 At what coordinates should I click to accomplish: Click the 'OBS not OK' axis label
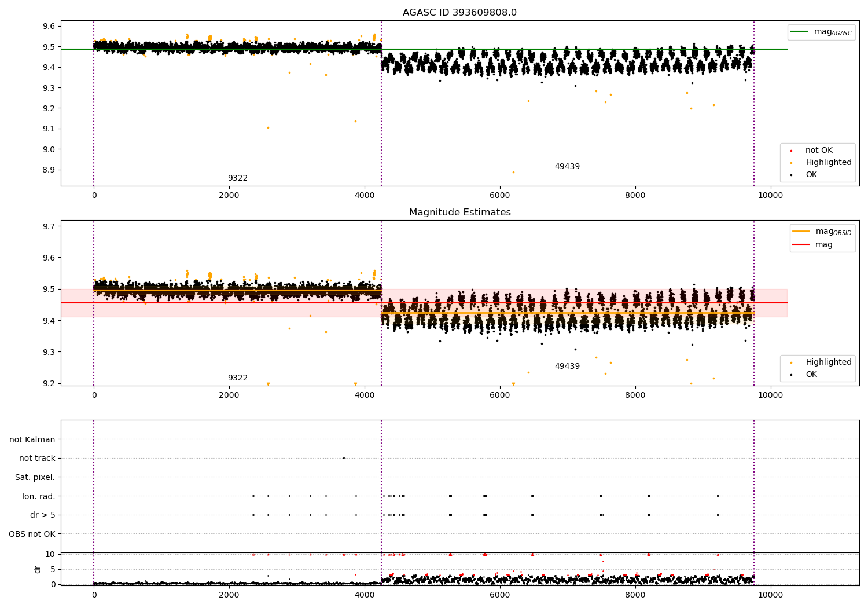click(x=32, y=534)
